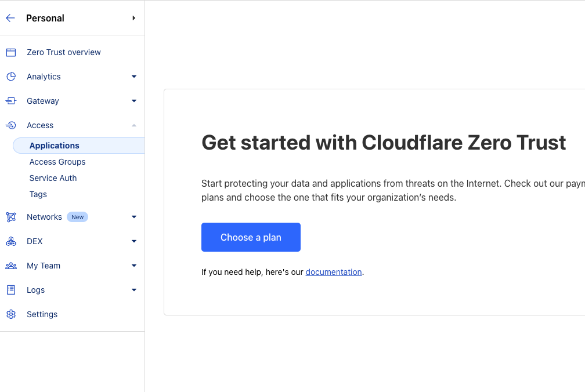
Task: Click the Personal account switcher
Action: pos(45,18)
